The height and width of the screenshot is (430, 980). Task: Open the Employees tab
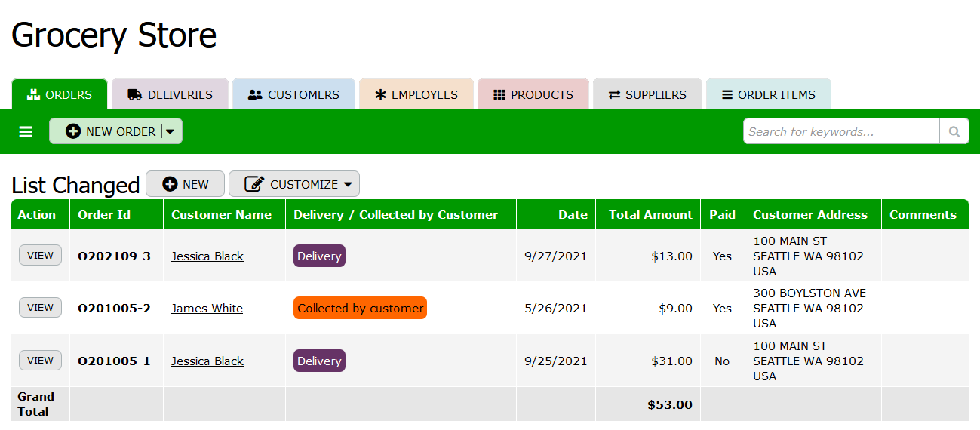coord(416,95)
